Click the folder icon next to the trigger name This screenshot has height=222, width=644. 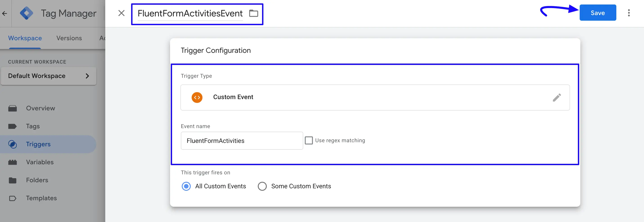(x=254, y=13)
